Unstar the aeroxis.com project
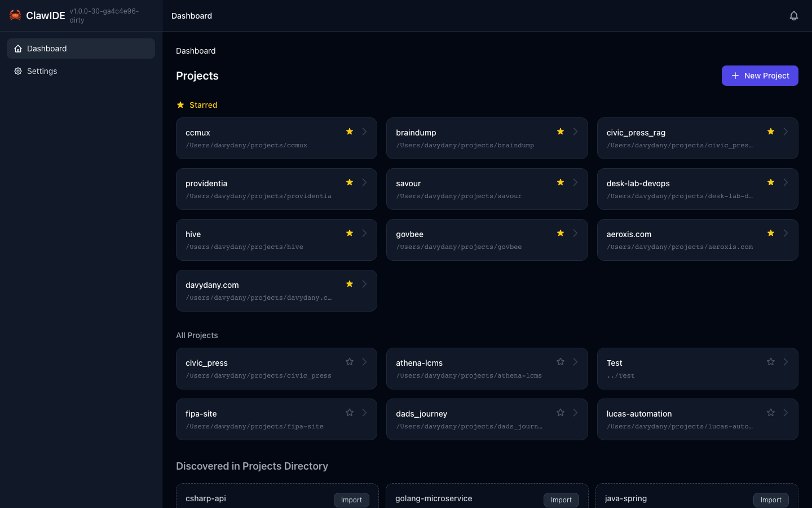 click(x=770, y=233)
